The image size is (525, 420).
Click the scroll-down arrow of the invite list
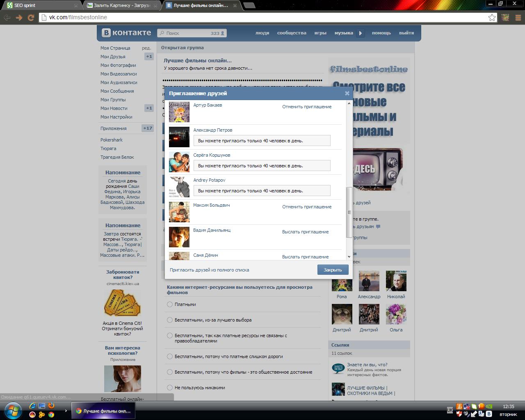349,257
